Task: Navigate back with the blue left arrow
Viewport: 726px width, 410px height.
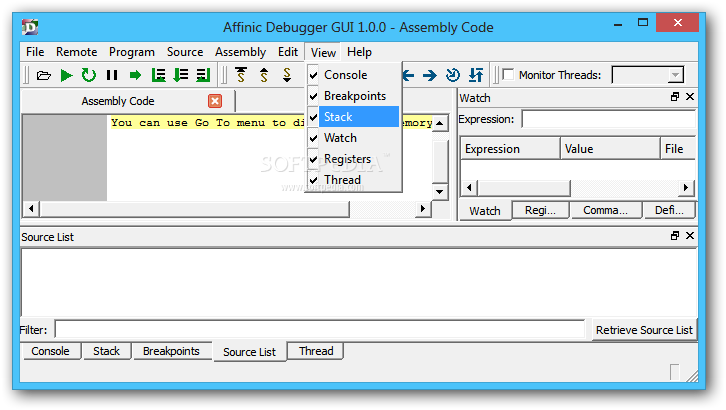Action: pos(408,75)
